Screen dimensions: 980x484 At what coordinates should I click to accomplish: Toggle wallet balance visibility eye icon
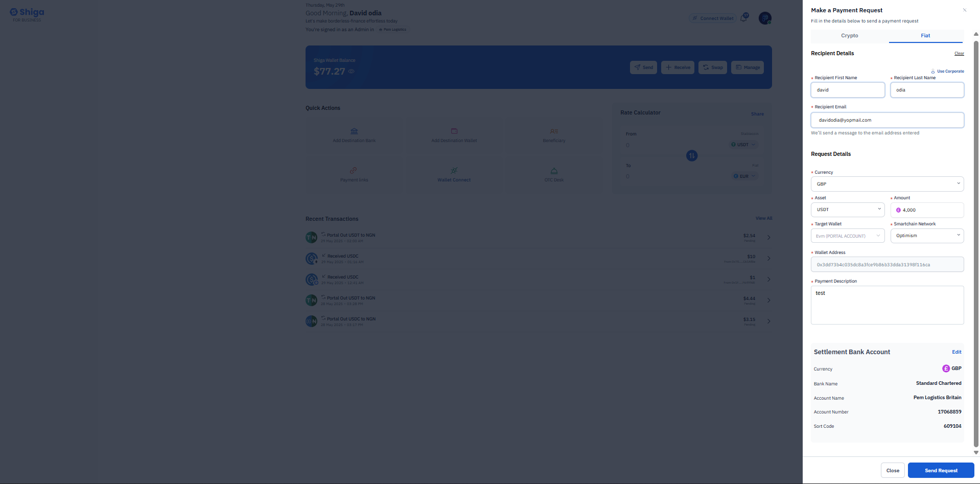351,72
